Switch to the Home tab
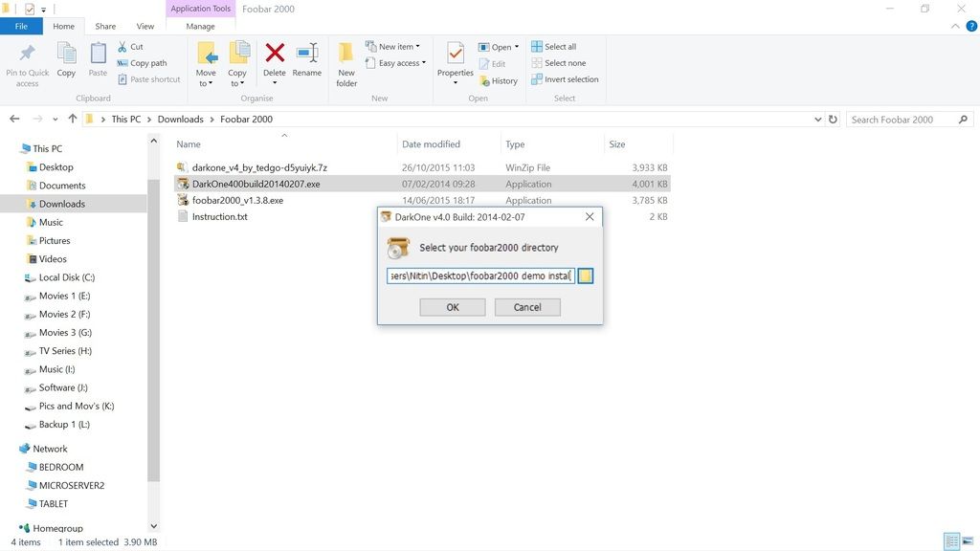The width and height of the screenshot is (980, 551). 63,26
